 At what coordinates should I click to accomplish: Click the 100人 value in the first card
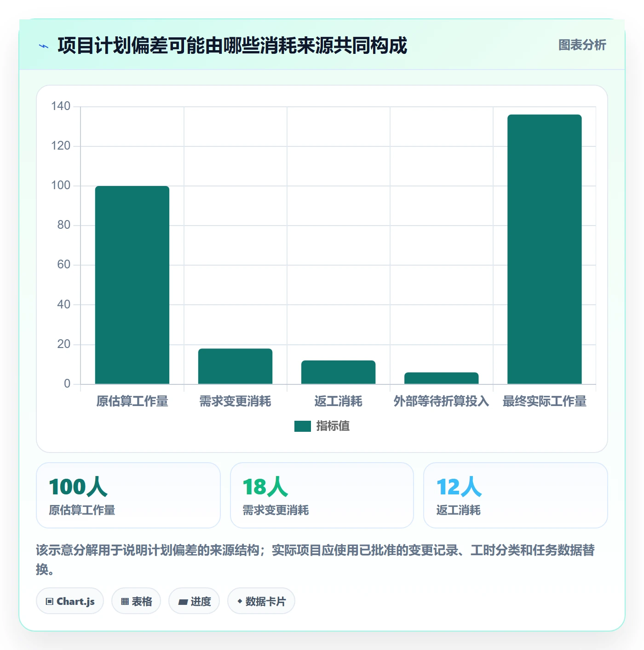coord(78,487)
